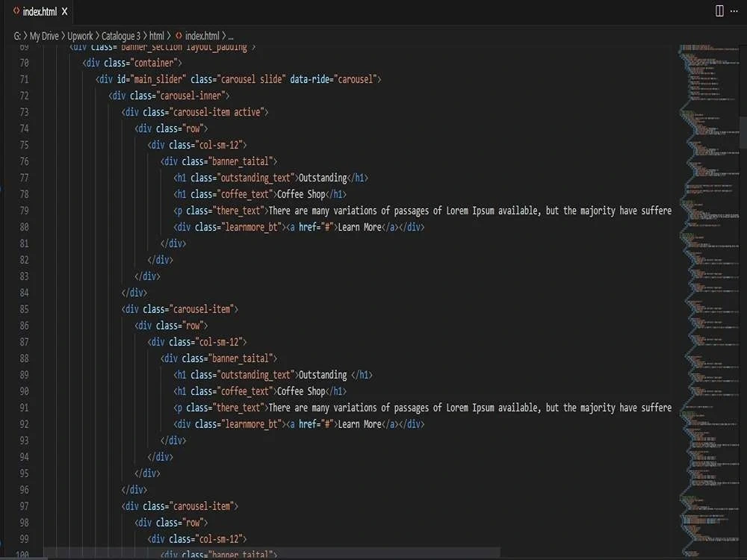The width and height of the screenshot is (747, 560).
Task: Click "carousel-item active" class text
Action: click(217, 113)
